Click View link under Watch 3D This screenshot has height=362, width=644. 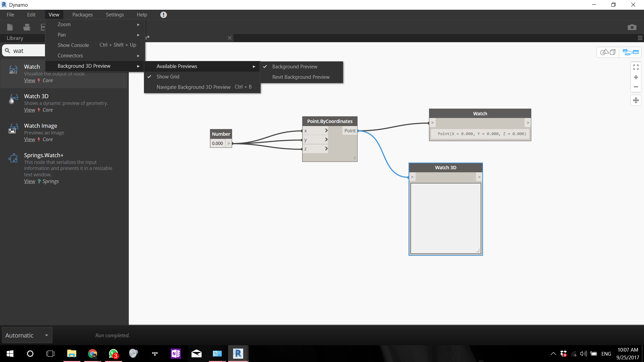30,110
